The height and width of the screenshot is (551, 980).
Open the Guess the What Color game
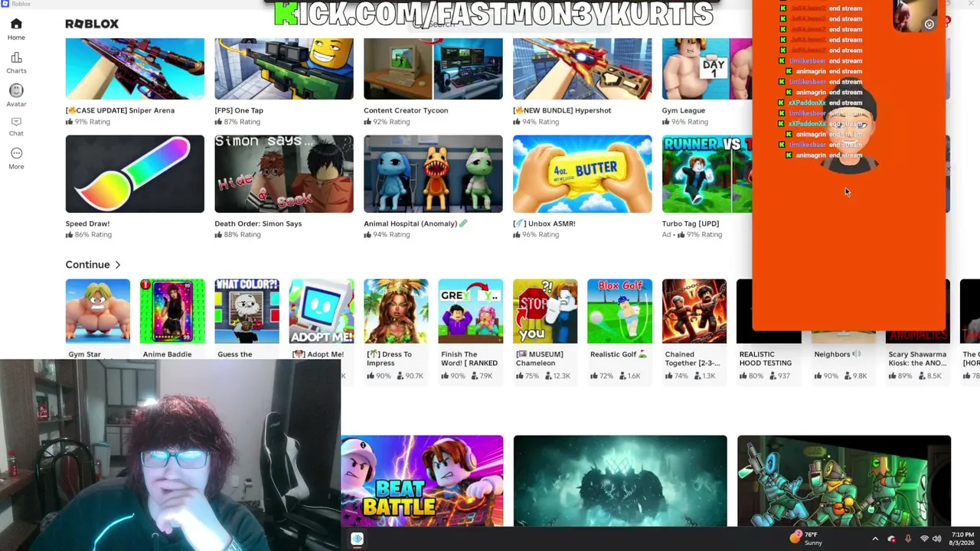click(x=247, y=311)
